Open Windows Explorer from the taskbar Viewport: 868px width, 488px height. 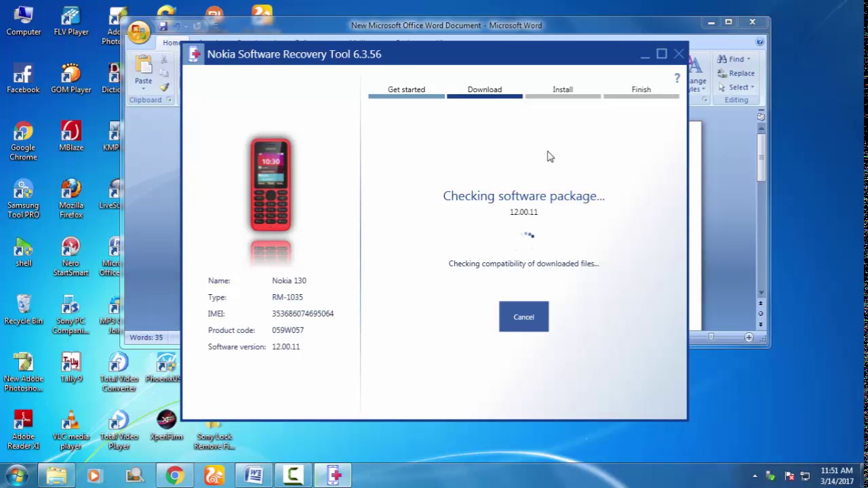[56, 476]
